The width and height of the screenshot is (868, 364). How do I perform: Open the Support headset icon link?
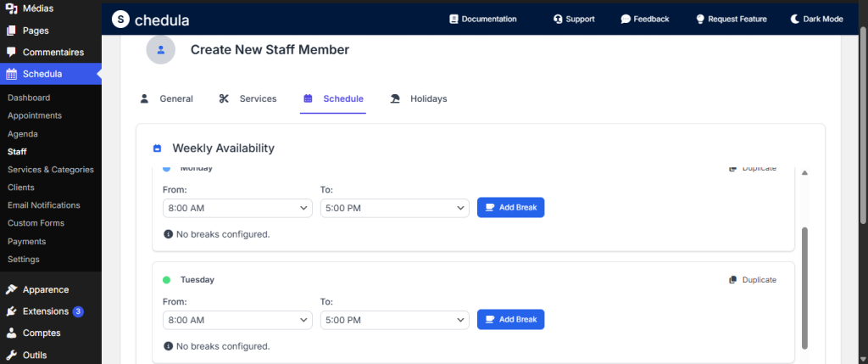coord(558,19)
